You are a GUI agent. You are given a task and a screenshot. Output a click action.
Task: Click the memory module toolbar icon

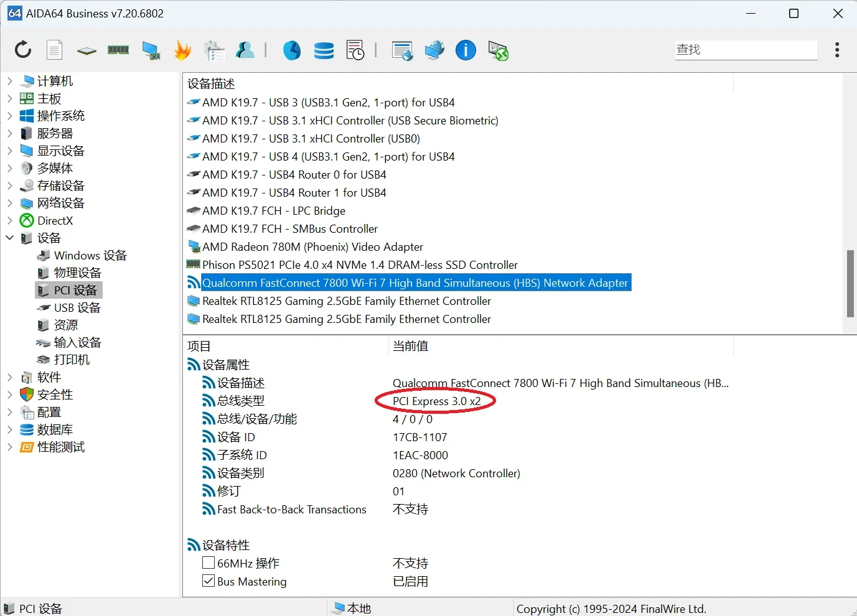(x=118, y=50)
